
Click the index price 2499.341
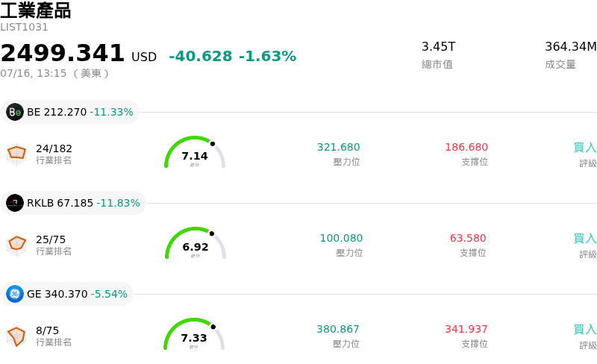coord(63,52)
